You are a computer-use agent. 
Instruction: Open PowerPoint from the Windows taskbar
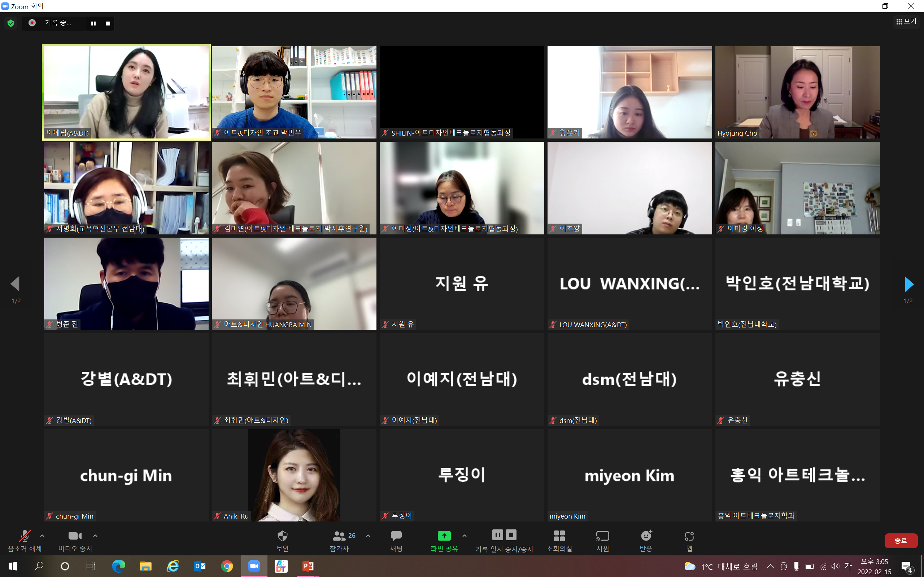(x=308, y=566)
